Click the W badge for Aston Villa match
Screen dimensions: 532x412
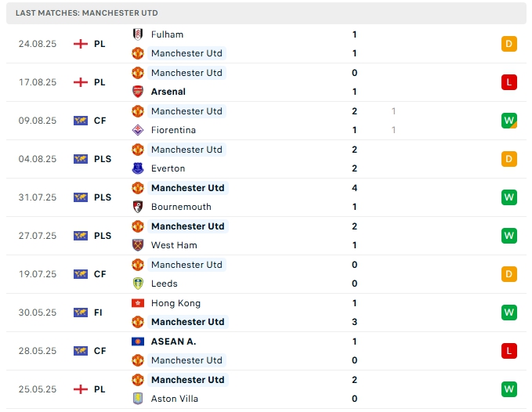pyautogui.click(x=509, y=389)
